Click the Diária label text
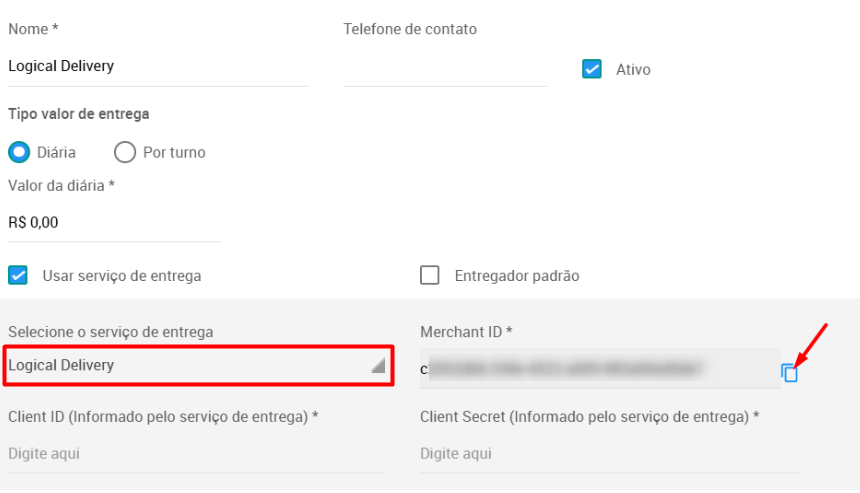This screenshot has height=493, width=860. [x=56, y=152]
